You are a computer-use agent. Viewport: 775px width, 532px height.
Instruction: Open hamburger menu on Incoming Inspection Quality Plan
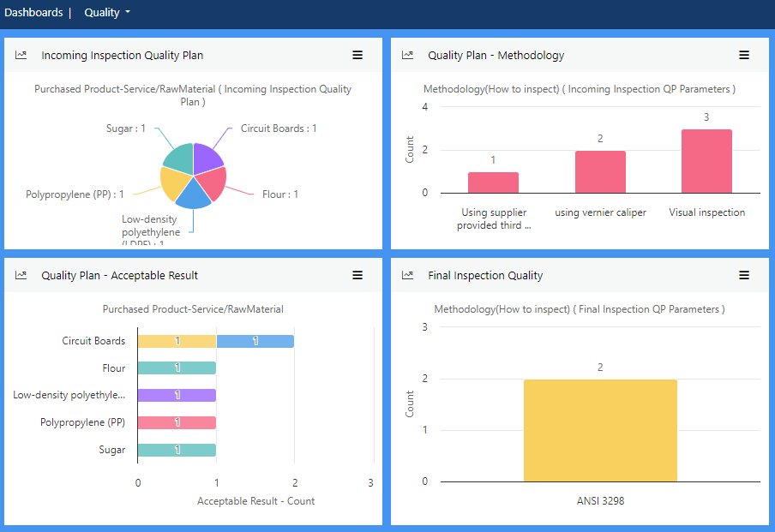357,55
